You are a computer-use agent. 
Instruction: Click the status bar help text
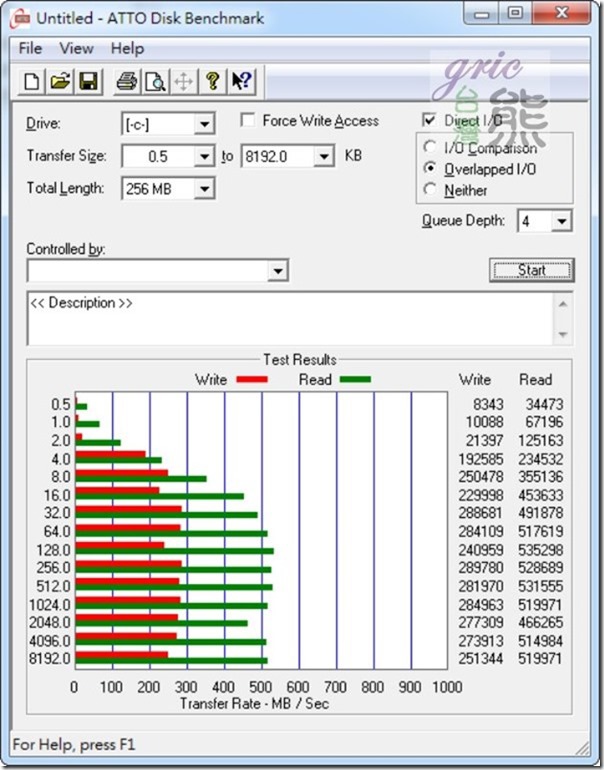pos(73,744)
